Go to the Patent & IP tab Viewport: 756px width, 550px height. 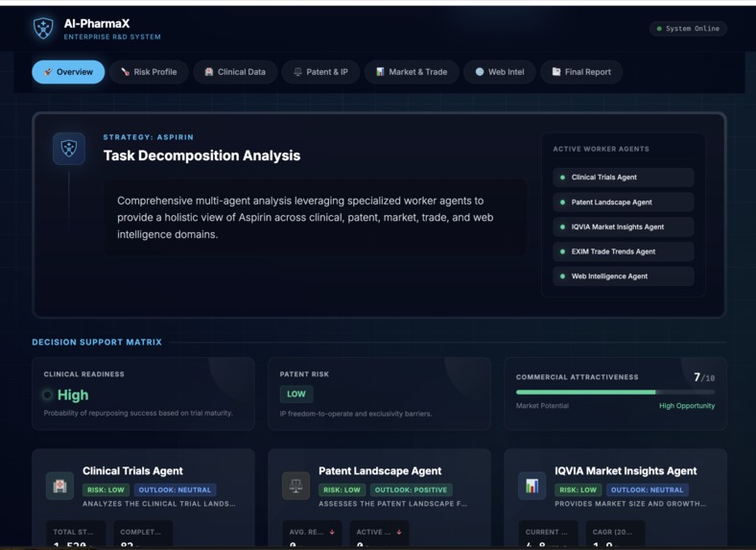[321, 72]
